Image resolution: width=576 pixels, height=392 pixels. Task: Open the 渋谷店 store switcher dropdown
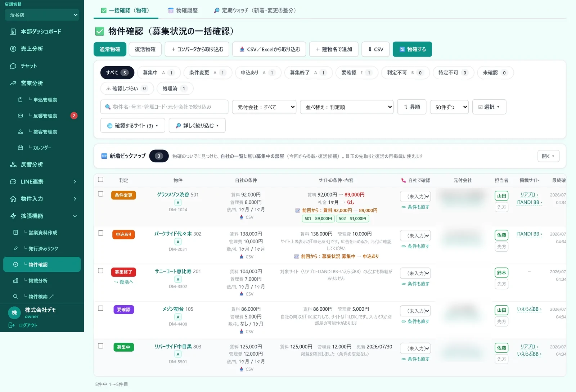42,15
